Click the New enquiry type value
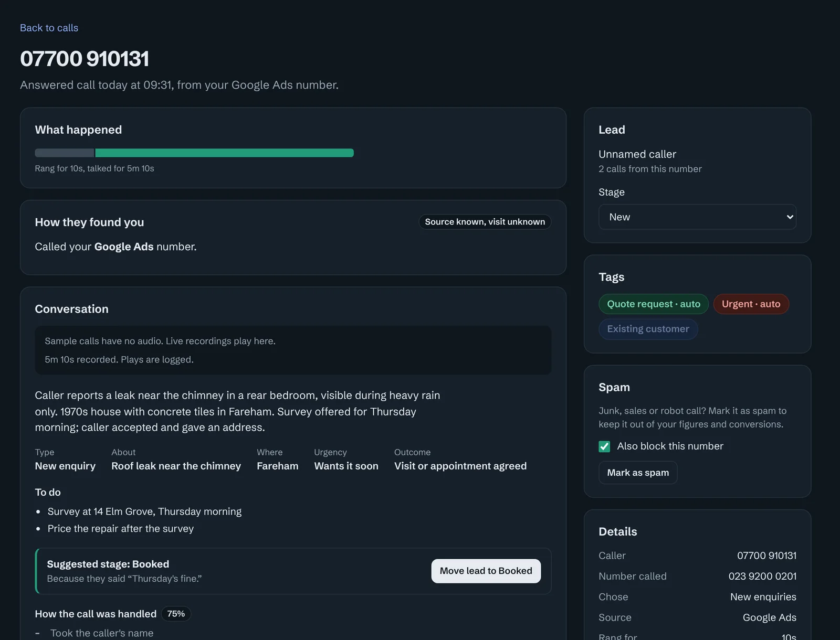Viewport: 840px width, 640px height. click(x=65, y=466)
